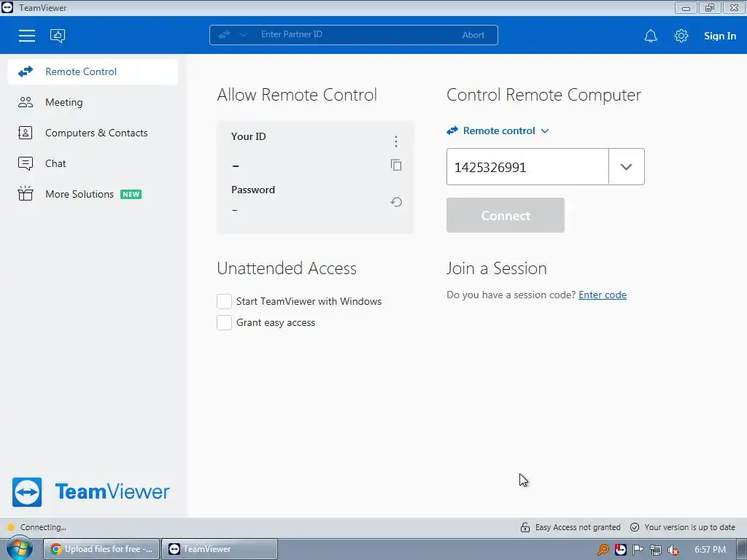Open the settings gear icon
The width and height of the screenshot is (747, 560).
[681, 36]
